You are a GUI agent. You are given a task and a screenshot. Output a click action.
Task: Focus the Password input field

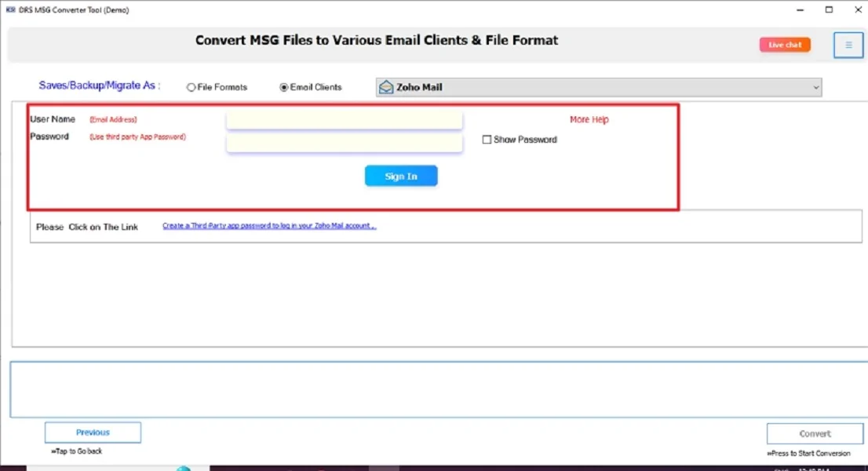coord(344,143)
